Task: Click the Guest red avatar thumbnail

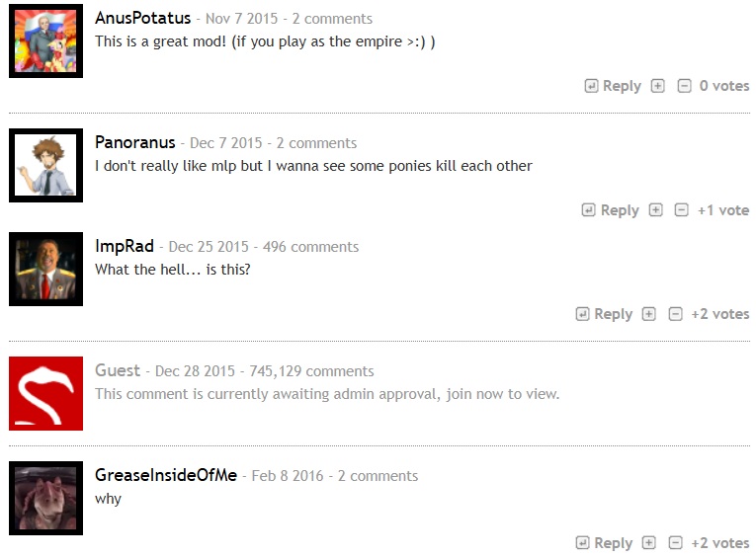Action: click(45, 394)
